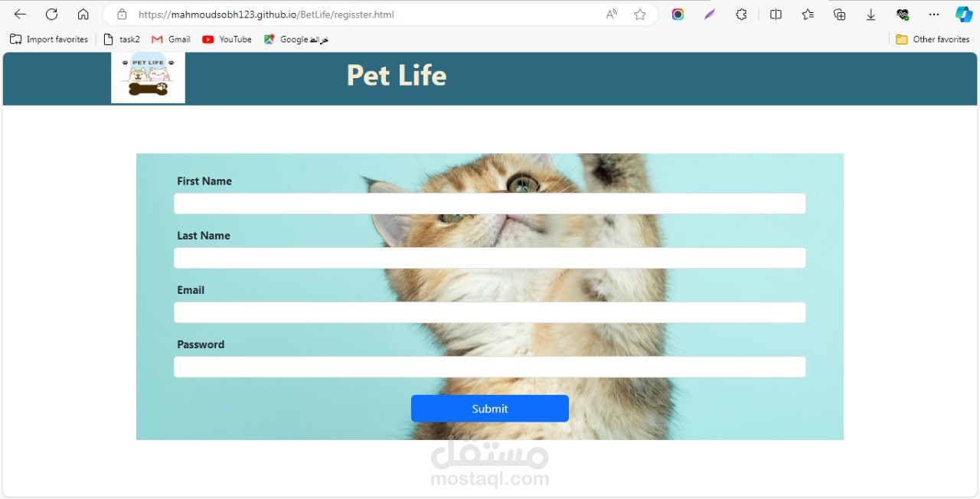980x499 pixels.
Task: Add this page to favorites using the star icon
Action: (640, 15)
